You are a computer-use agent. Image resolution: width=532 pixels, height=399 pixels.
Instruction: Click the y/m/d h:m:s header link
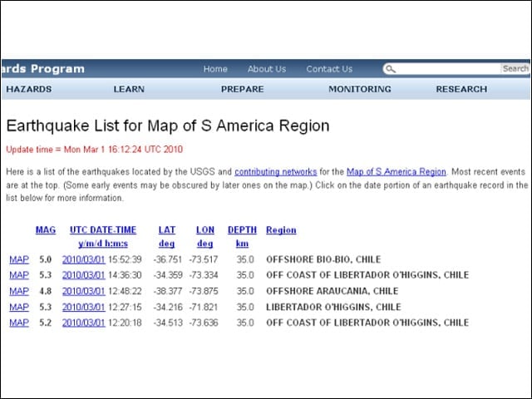tap(103, 244)
